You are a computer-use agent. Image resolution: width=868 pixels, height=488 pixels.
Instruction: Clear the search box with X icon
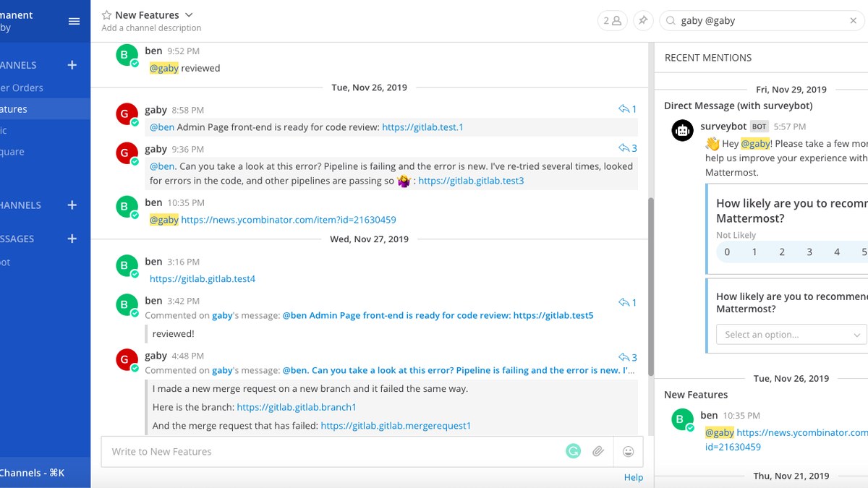coord(853,21)
